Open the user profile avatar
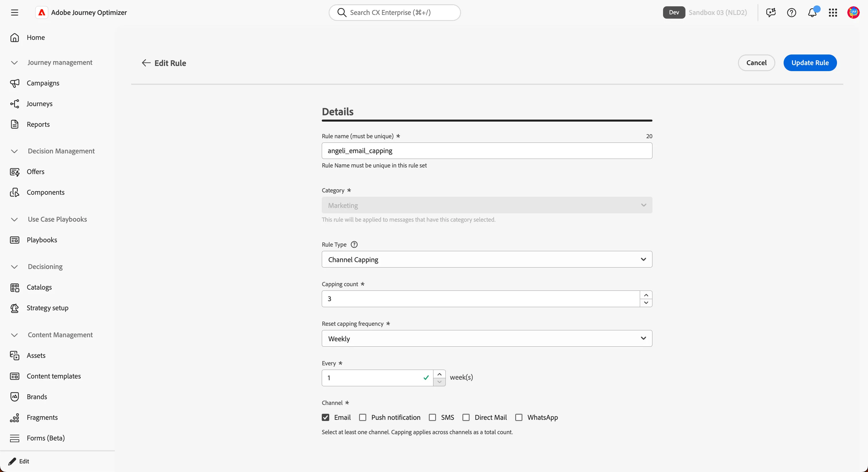Screen dimensions: 868x472 (x=854, y=12)
